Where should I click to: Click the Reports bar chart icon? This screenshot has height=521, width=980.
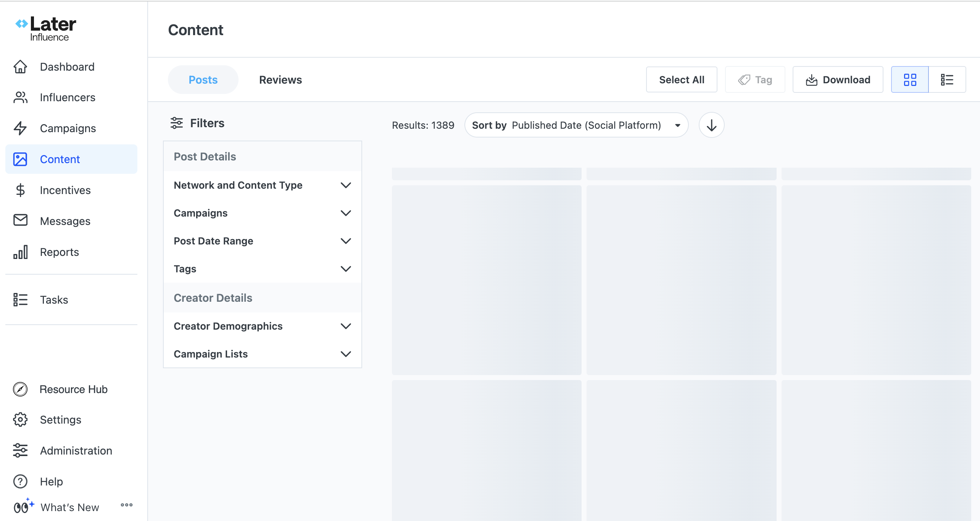pos(20,252)
